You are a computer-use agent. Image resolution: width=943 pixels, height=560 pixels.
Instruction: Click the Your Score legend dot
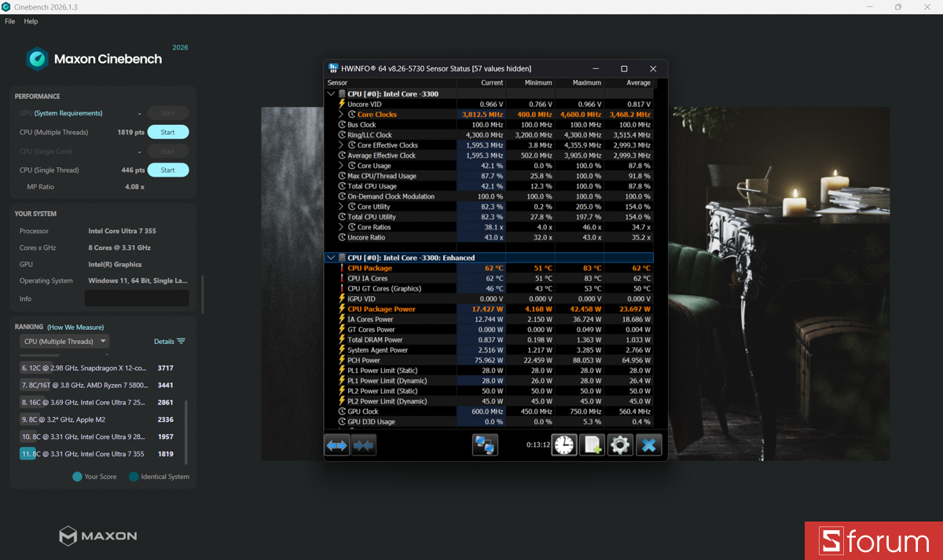77,477
